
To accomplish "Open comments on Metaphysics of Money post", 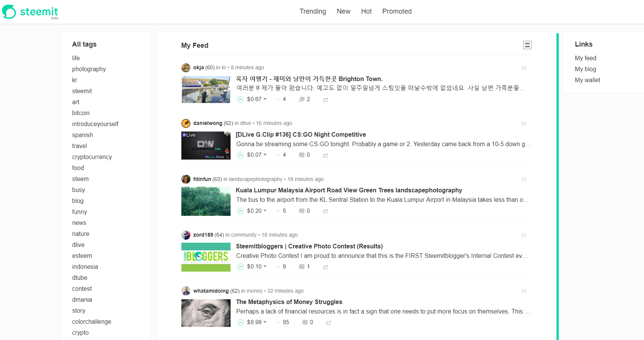I will point(307,322).
